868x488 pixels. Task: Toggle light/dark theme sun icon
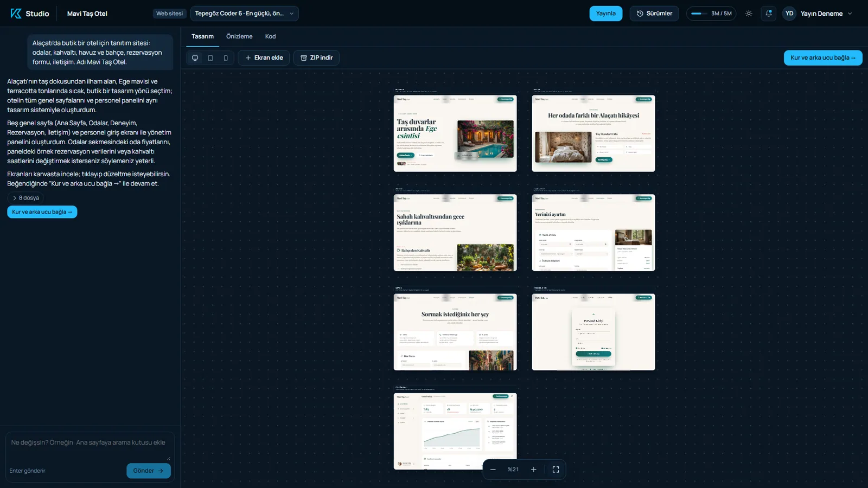tap(749, 14)
